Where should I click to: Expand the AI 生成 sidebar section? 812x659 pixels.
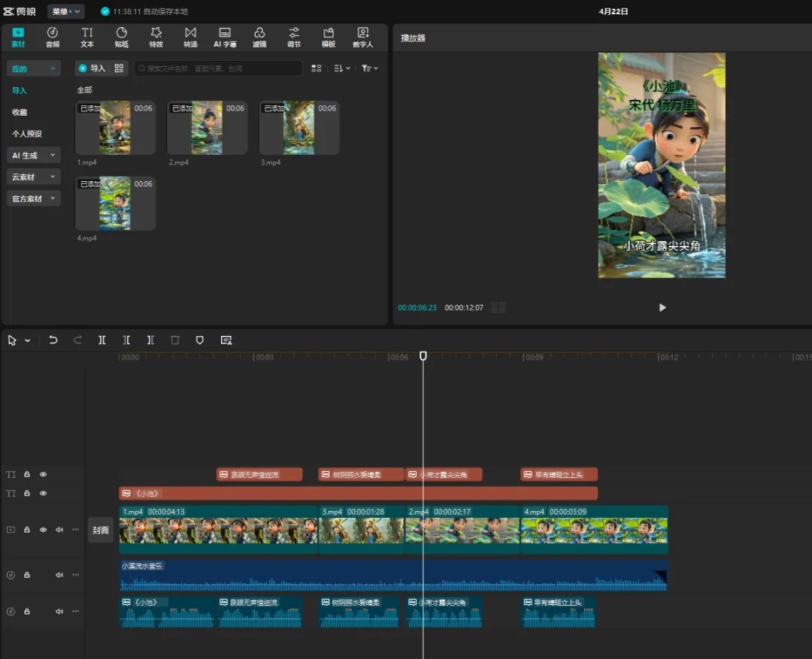coord(34,156)
